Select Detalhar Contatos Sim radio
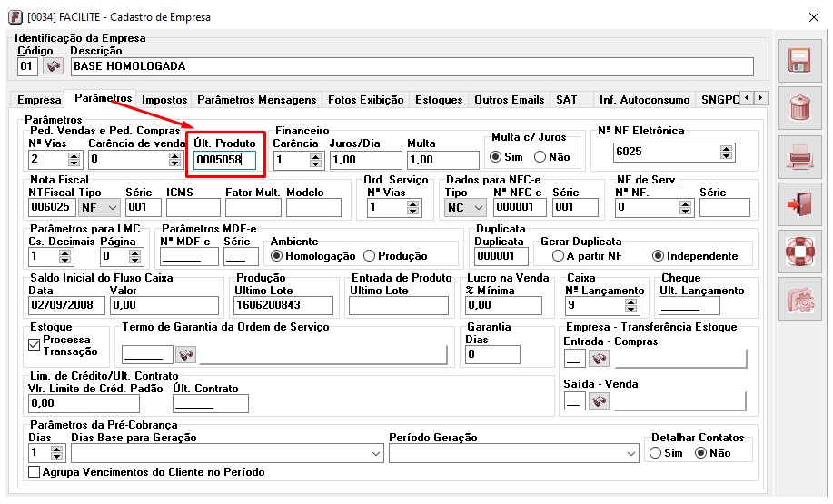833x504 pixels. [x=656, y=453]
